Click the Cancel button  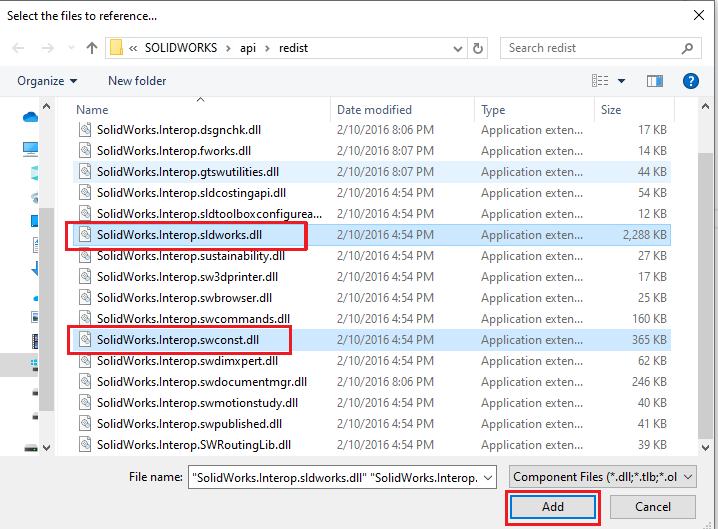(x=653, y=507)
